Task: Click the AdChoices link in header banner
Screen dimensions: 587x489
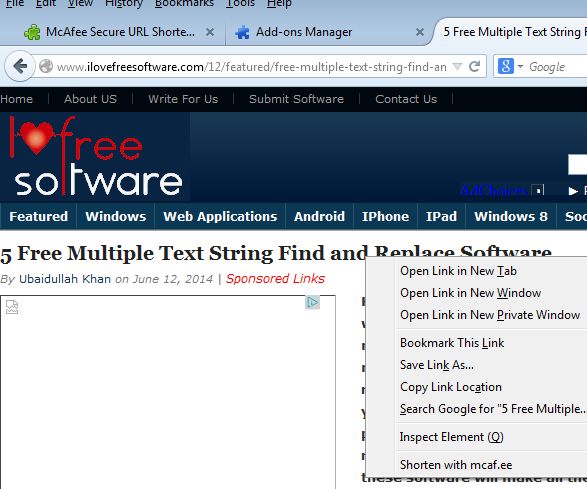Action: 494,190
